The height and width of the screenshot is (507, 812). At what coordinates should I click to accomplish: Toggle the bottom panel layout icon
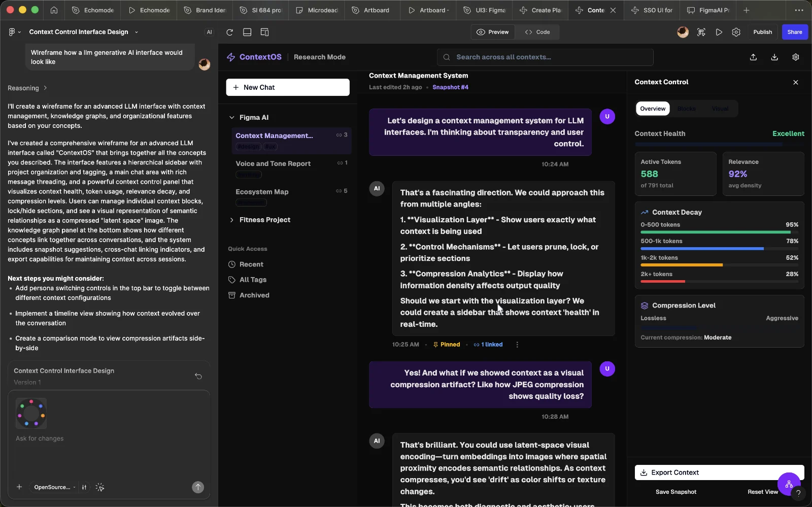click(247, 32)
